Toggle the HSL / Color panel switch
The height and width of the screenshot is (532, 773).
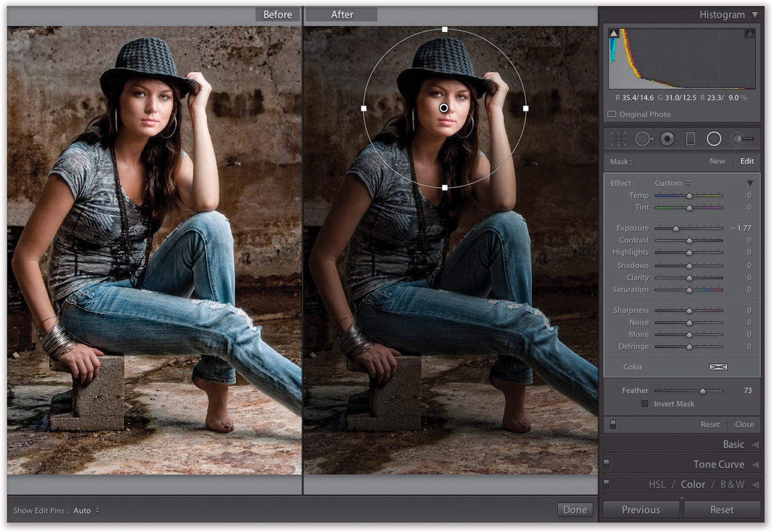(607, 484)
